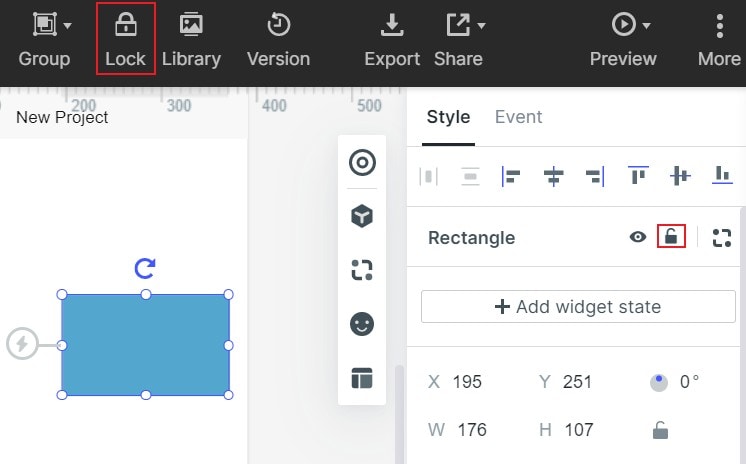This screenshot has width=746, height=464.
Task: Open the More options menu
Action: (719, 39)
